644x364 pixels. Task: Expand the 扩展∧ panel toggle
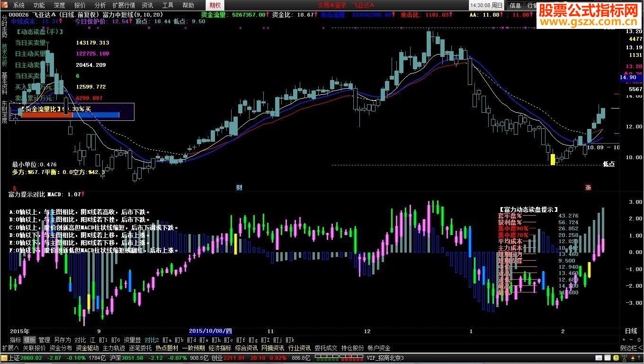10,348
